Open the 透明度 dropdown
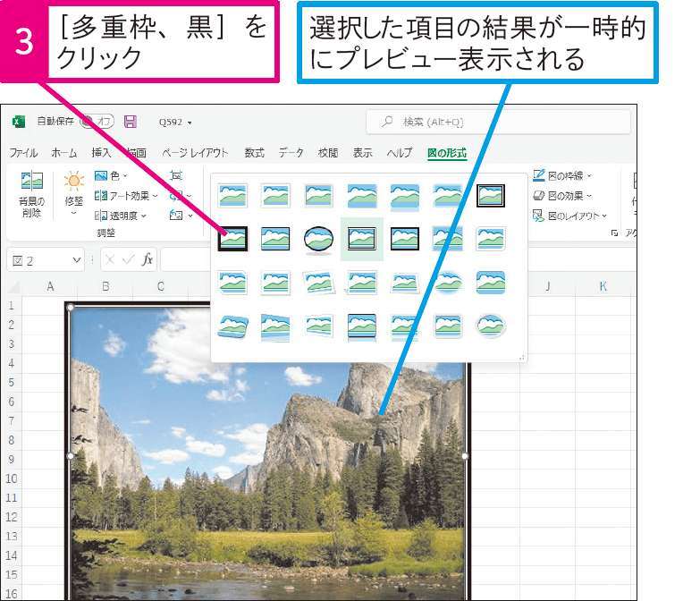Image resolution: width=700 pixels, height=601 pixels. click(121, 216)
